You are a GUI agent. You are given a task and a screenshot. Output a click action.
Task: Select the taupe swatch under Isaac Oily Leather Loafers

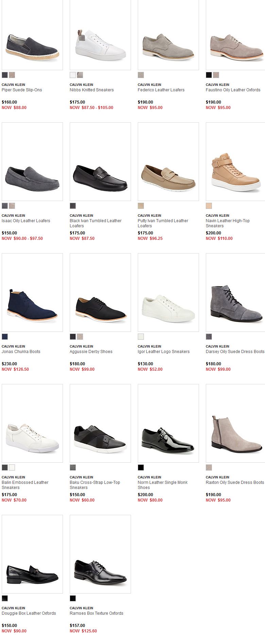tap(12, 206)
